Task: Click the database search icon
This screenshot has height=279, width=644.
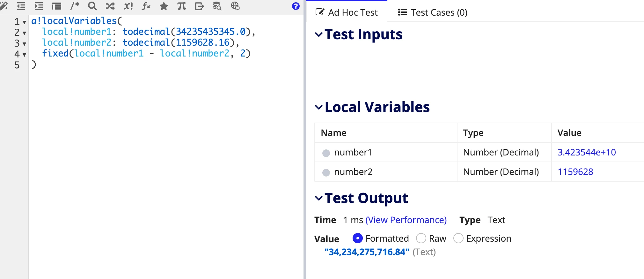Action: point(217,6)
